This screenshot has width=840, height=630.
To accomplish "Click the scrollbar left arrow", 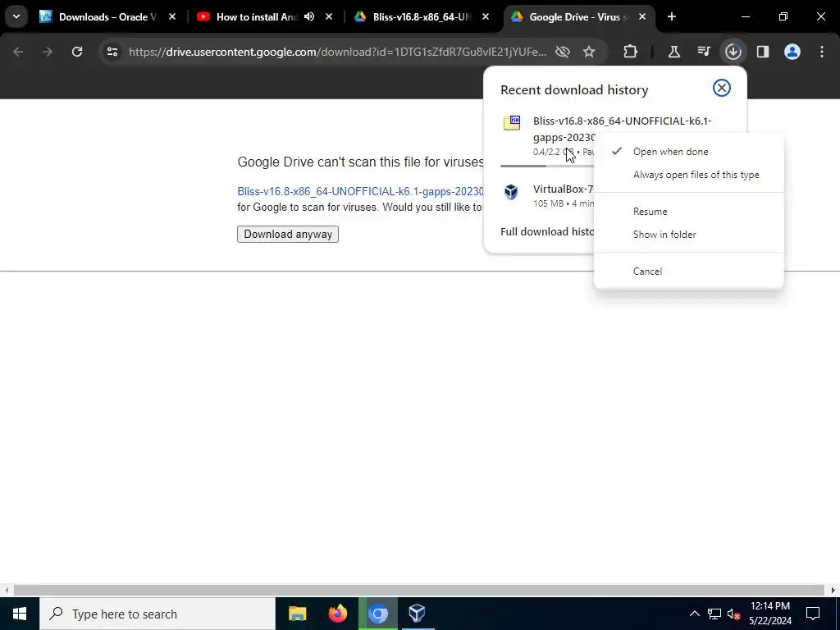I will (7, 591).
